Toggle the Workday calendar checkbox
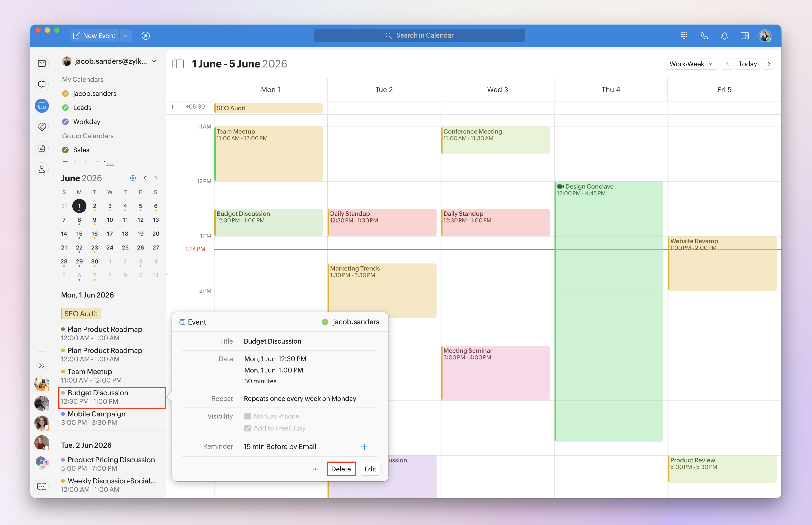Viewport: 812px width, 525px height. (65, 122)
